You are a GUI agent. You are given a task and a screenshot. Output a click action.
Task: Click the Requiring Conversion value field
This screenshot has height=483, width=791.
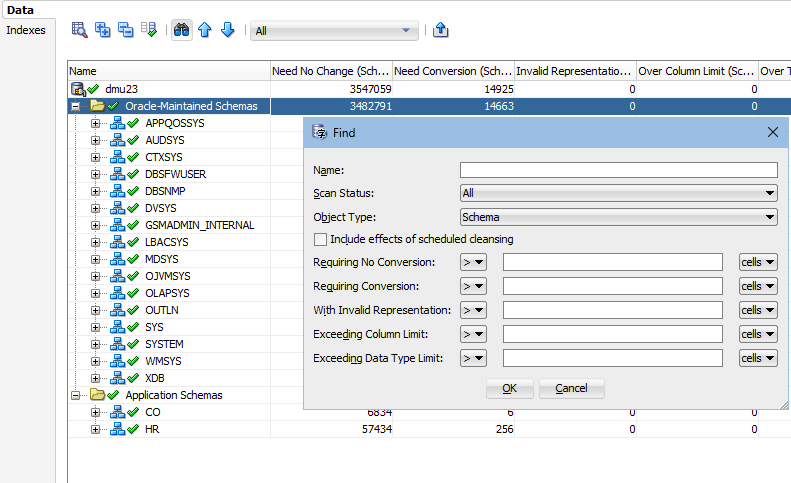pyautogui.click(x=612, y=286)
